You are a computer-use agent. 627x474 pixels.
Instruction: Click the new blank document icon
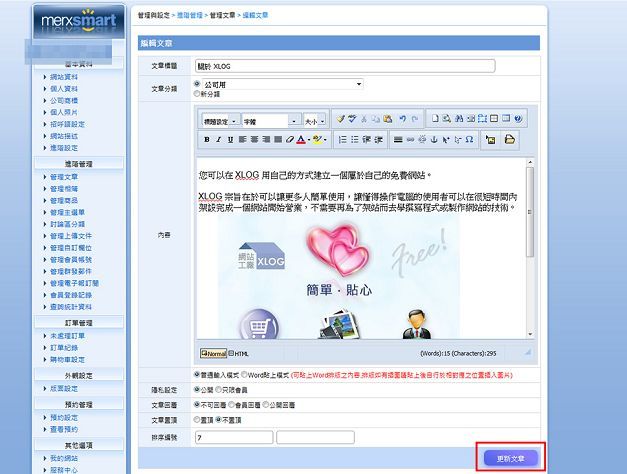coord(435,118)
